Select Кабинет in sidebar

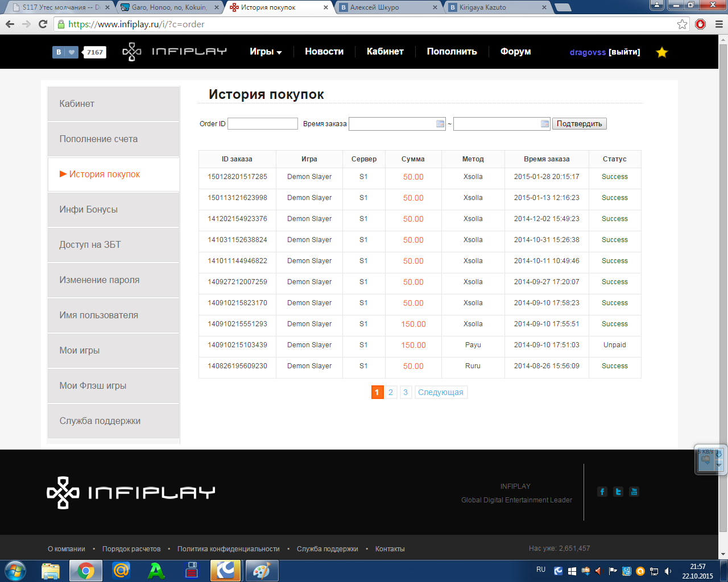coord(114,103)
